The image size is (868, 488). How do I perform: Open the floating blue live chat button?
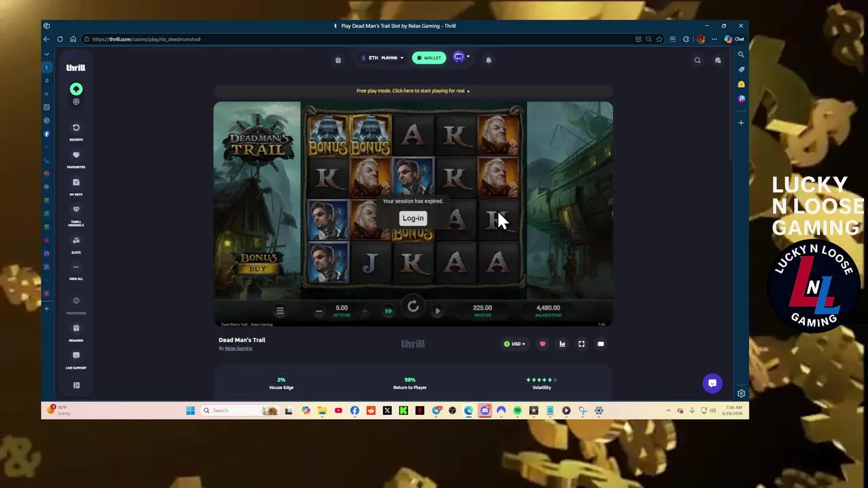[712, 384]
